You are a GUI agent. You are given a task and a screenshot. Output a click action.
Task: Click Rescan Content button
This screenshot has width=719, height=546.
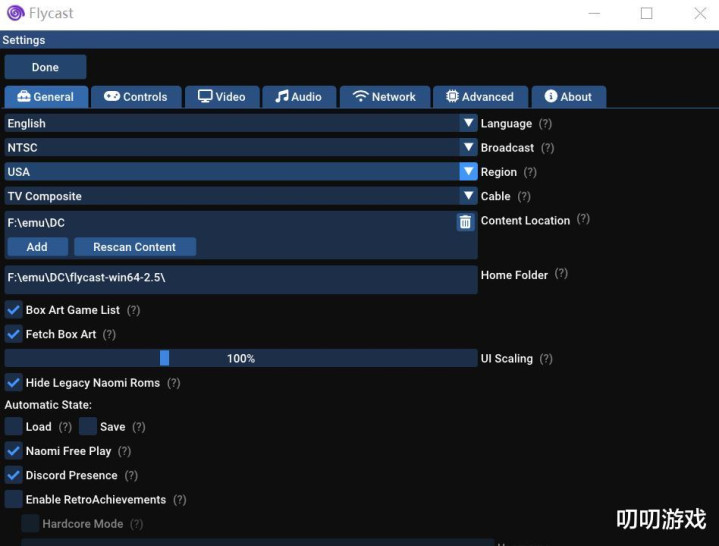pos(135,247)
